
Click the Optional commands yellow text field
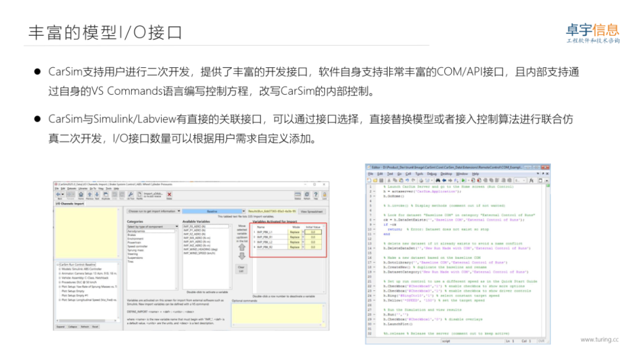click(278, 314)
